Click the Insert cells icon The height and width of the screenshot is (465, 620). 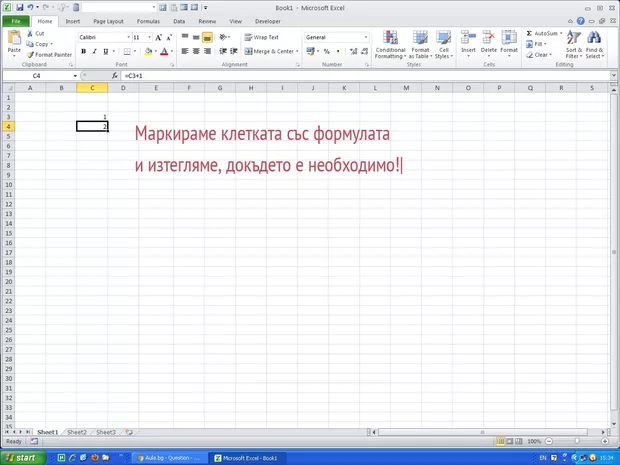[468, 38]
